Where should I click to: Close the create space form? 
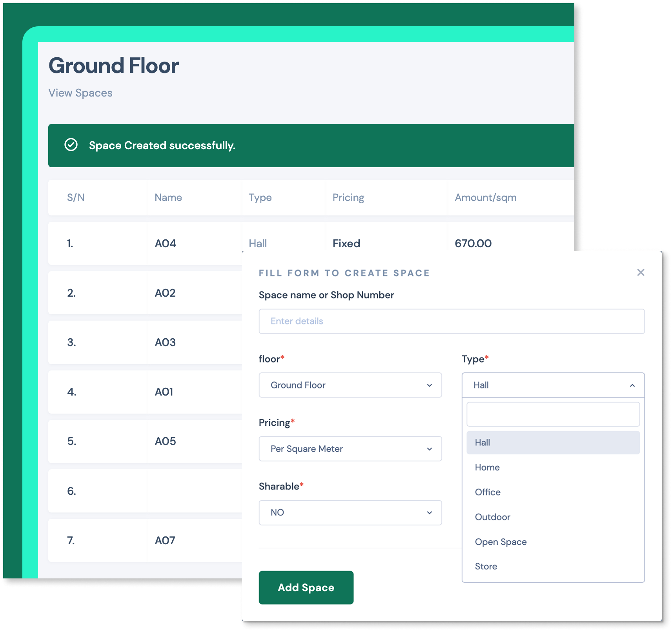pyautogui.click(x=641, y=272)
